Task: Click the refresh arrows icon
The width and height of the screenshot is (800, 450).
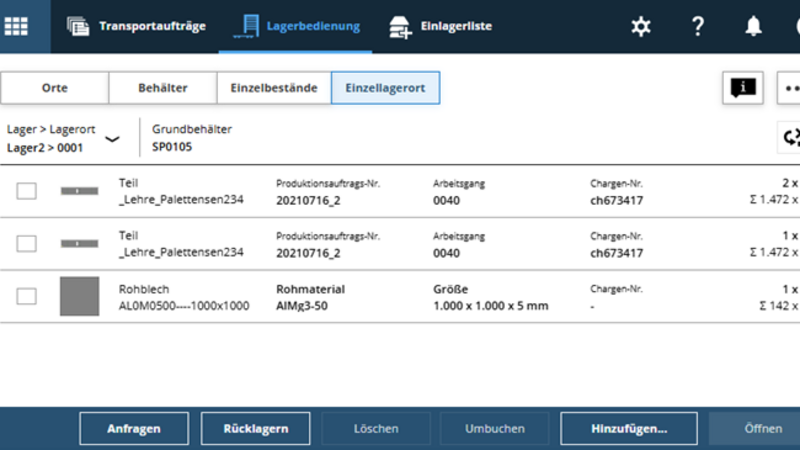Action: [x=791, y=138]
